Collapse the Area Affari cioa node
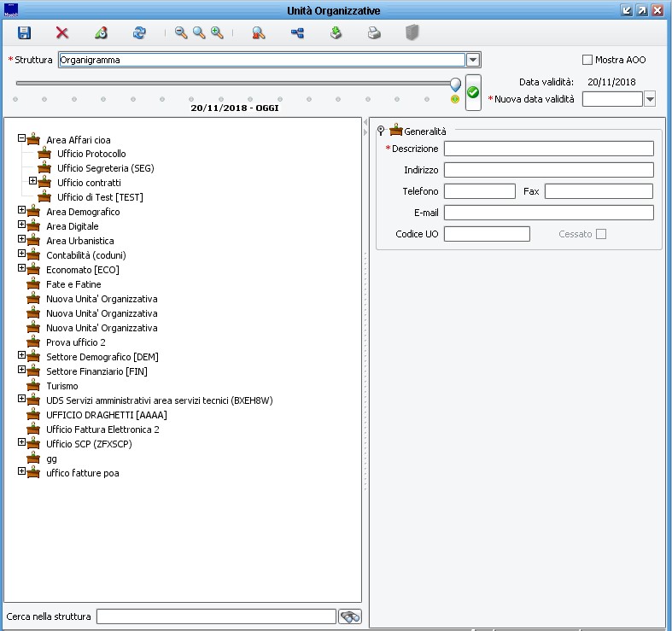The width and height of the screenshot is (672, 631). (22, 138)
